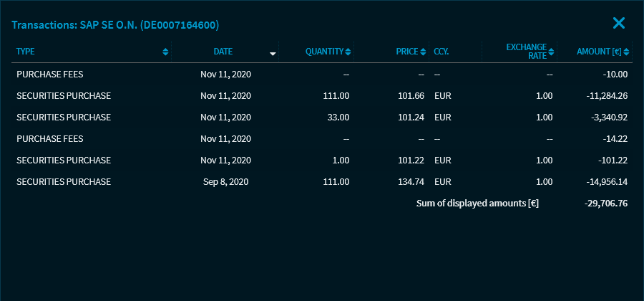Screen dimensions: 644x301
Task: Click the sort arrows beside TYPE header
Action: tap(166, 52)
